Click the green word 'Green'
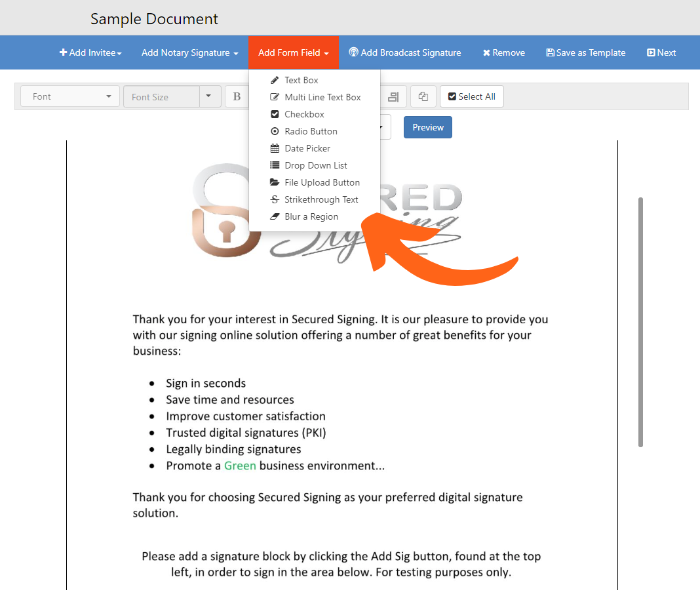The width and height of the screenshot is (700, 598). click(x=240, y=466)
